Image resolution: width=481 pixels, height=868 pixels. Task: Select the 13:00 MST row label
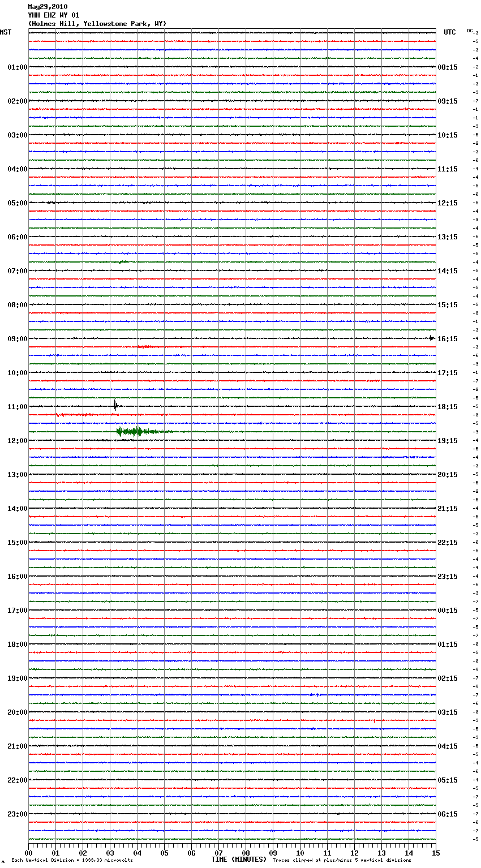coord(18,475)
